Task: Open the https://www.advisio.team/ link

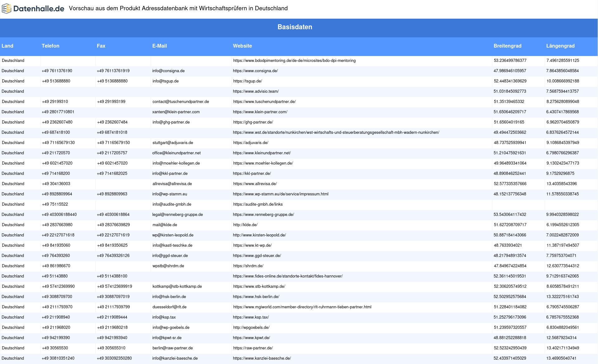Action: pos(256,91)
